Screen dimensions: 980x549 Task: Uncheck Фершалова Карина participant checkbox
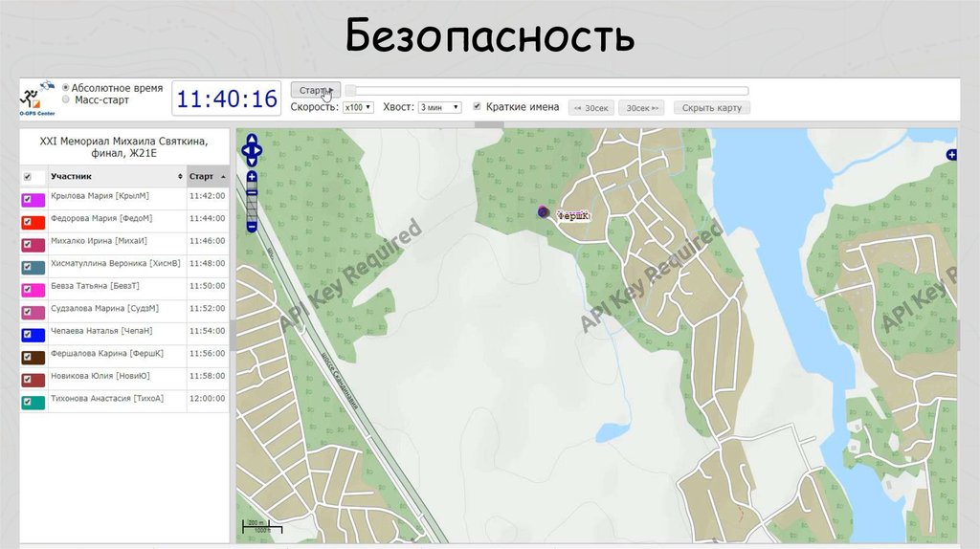tap(27, 357)
